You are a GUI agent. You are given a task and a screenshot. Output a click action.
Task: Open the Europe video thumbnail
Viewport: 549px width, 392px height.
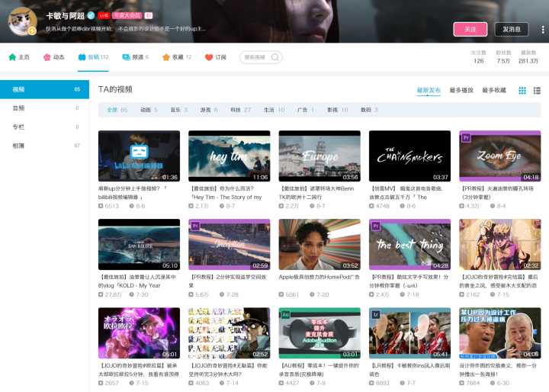(319, 156)
